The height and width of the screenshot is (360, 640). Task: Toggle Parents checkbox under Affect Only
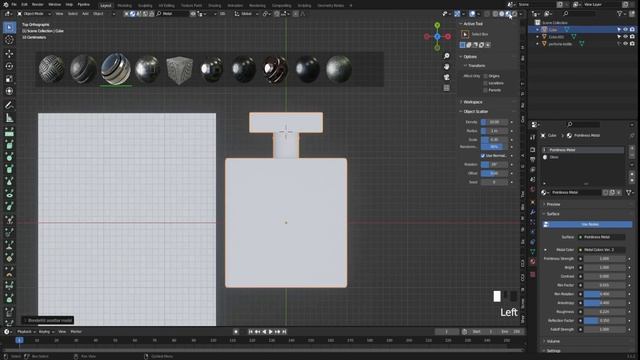pos(485,90)
